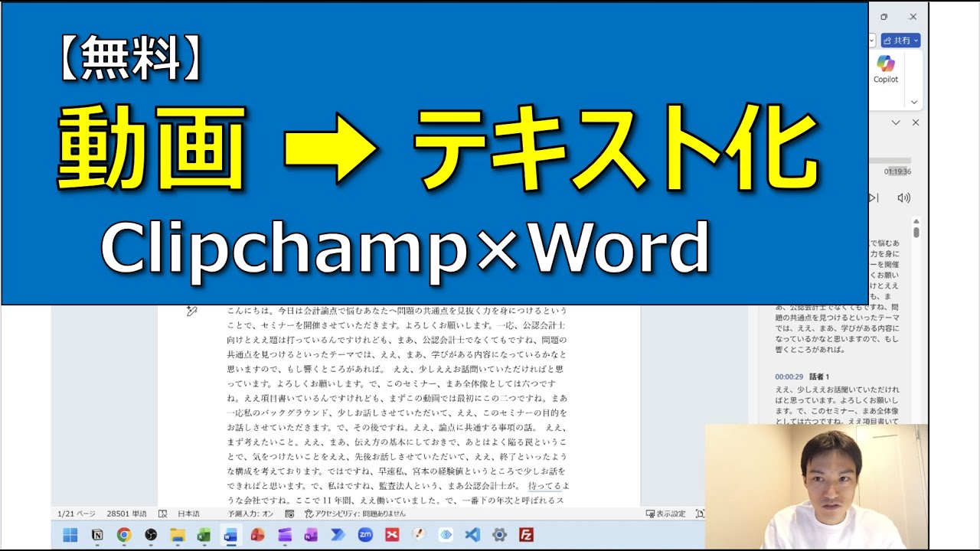Viewport: 980px width, 551px height.
Task: Open the blue eye app on the taskbar
Action: [446, 535]
